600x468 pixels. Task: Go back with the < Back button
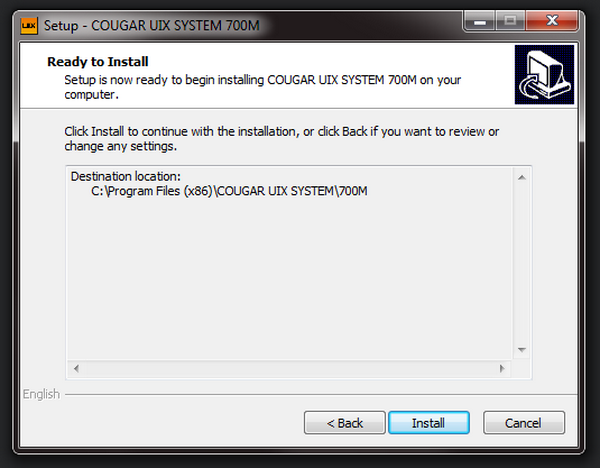tap(345, 423)
